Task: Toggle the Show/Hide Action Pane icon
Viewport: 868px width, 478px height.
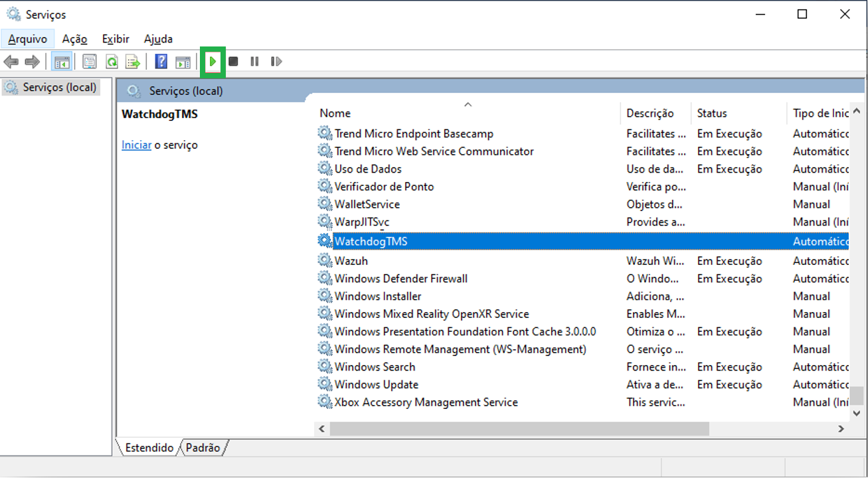Action: coord(183,62)
